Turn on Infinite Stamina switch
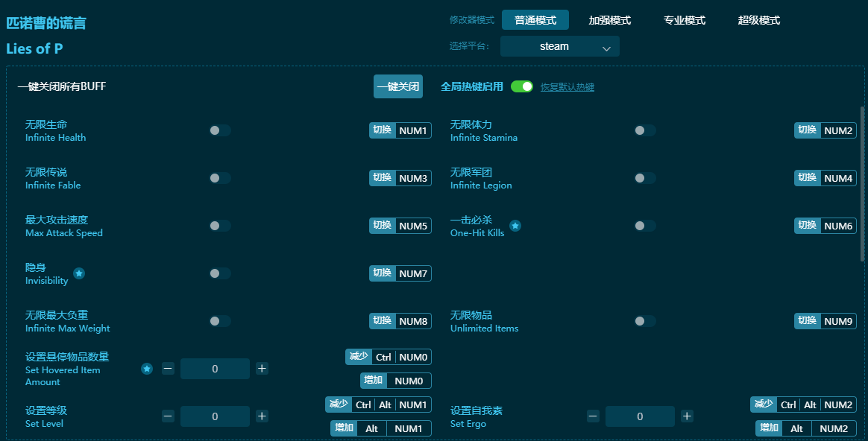868x441 pixels. click(x=645, y=130)
